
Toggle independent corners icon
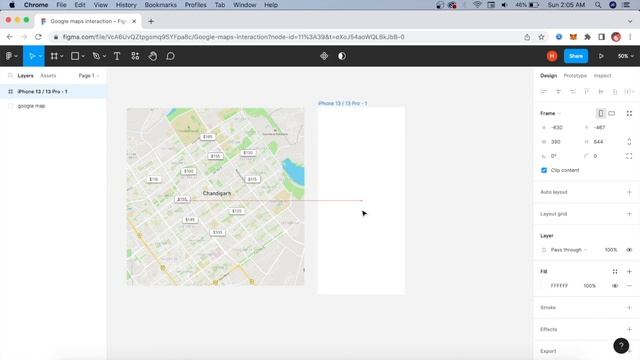click(x=629, y=156)
